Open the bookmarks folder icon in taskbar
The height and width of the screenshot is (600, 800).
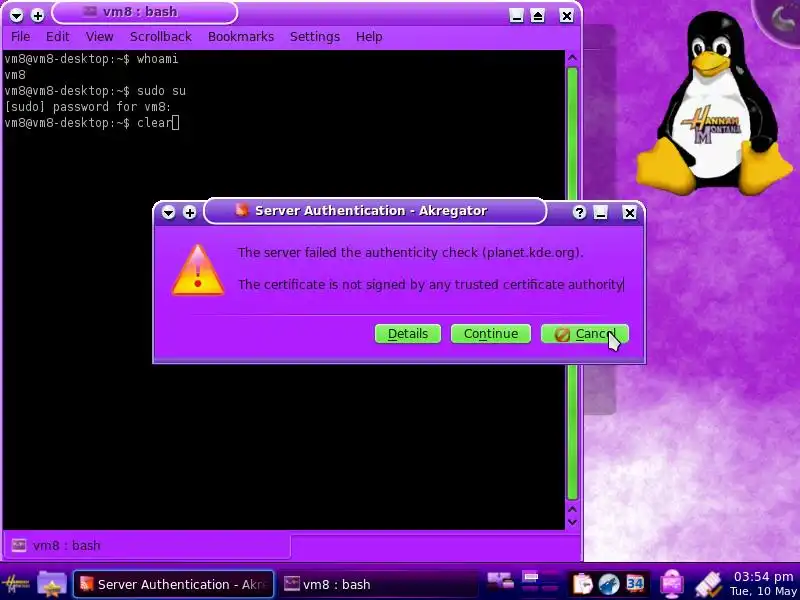(x=52, y=583)
